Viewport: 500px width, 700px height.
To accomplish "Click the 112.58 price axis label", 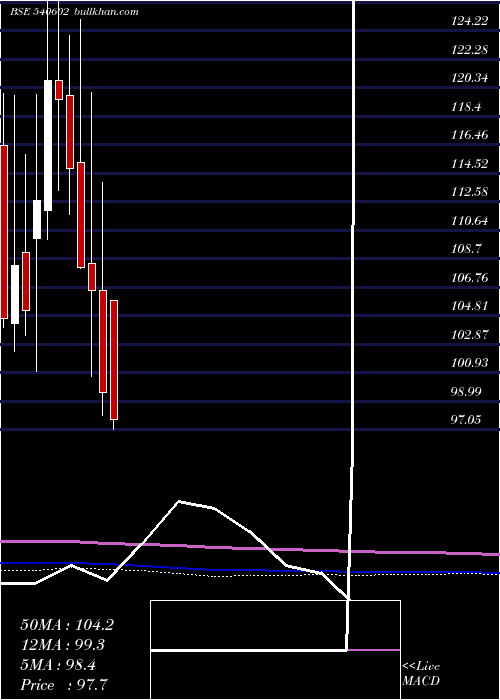I will pyautogui.click(x=469, y=192).
